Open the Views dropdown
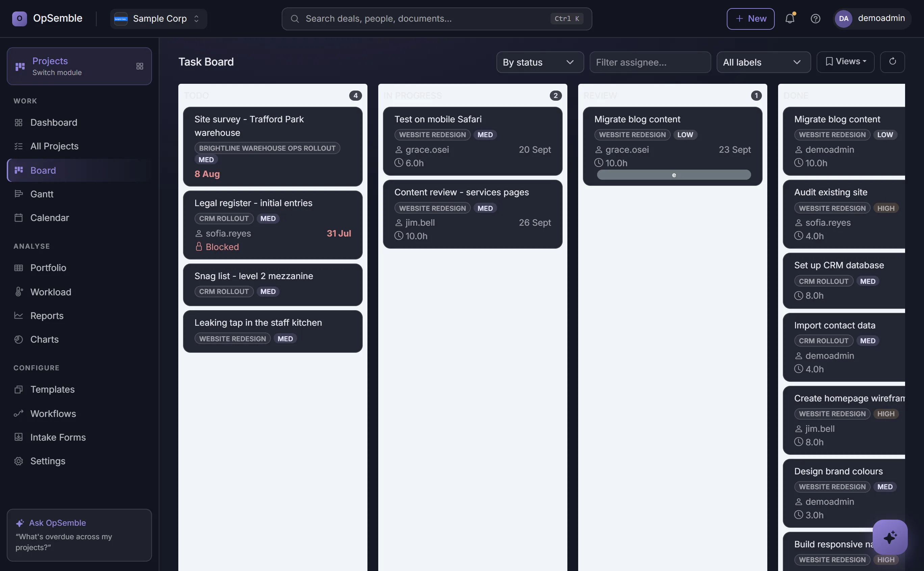Screen dimensions: 924x571 [x=845, y=61]
